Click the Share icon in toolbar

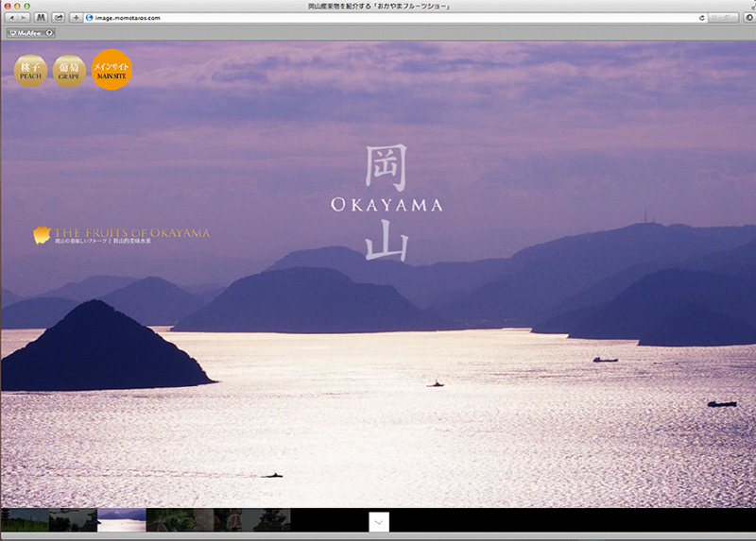coord(59,18)
